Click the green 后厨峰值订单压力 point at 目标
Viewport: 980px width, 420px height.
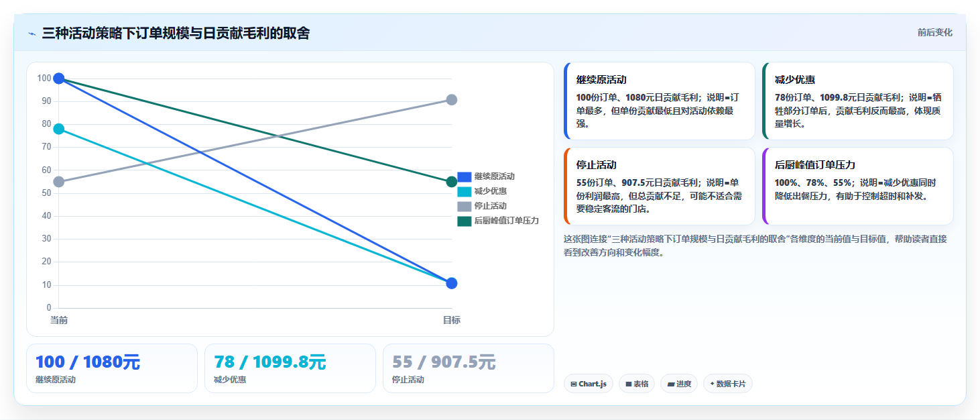(x=452, y=182)
